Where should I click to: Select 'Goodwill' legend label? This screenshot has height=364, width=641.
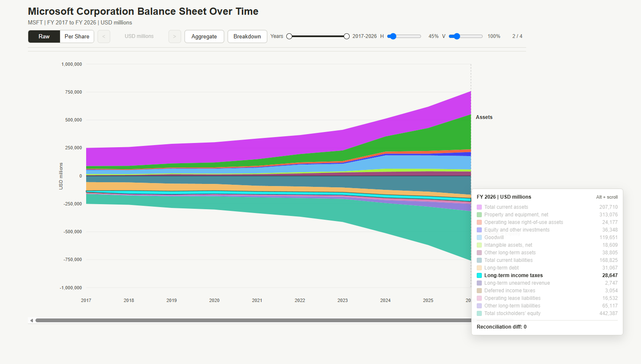[494, 237]
